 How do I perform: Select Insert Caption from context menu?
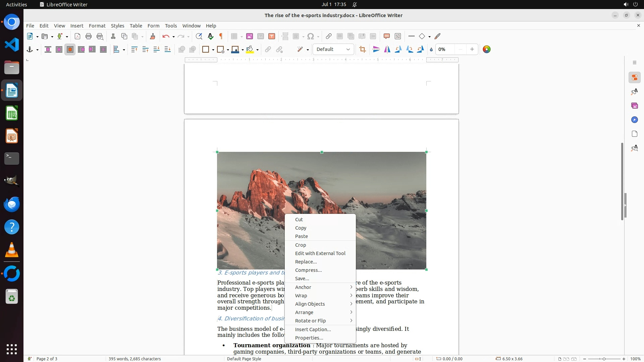point(313,329)
